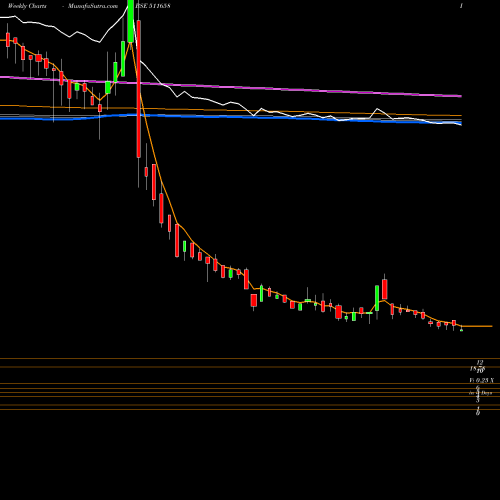The image size is (500, 500).
Task: Click the '0' axis label at bottom
Action: point(478,413)
